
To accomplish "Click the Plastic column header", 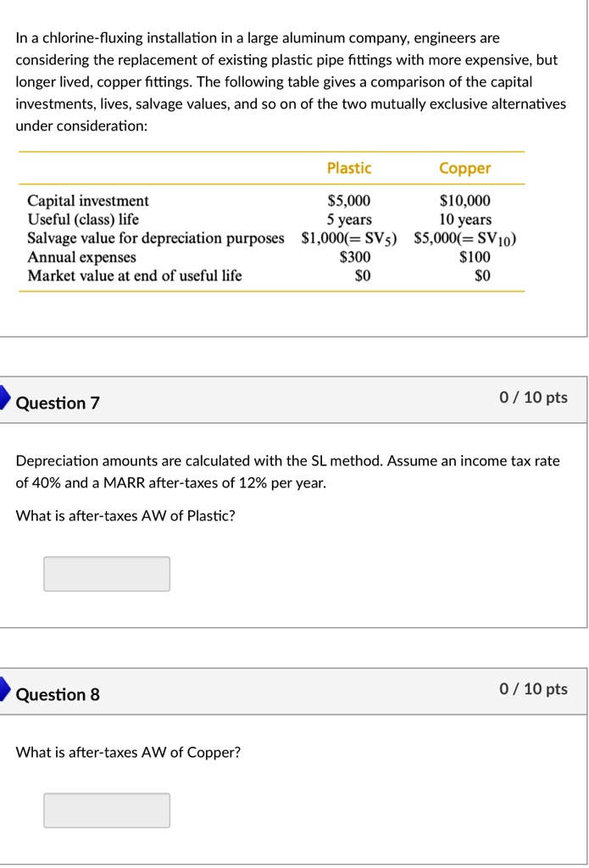I will point(349,168).
